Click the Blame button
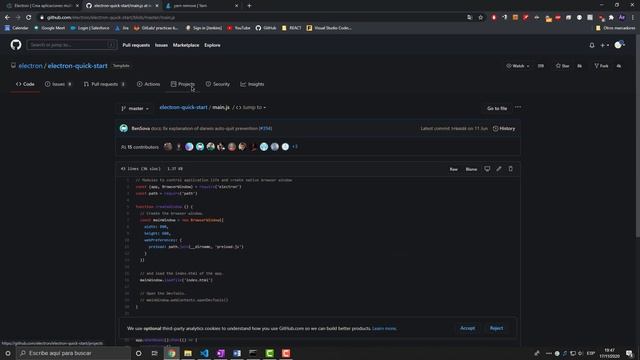Viewport: 640px width, 360px height. tap(471, 169)
